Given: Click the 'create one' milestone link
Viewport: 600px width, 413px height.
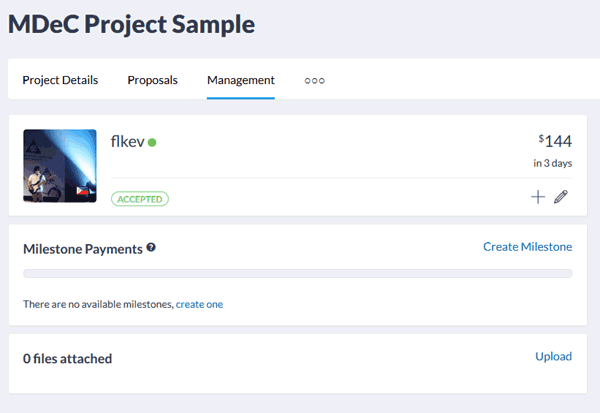Looking at the screenshot, I should pyautogui.click(x=199, y=304).
